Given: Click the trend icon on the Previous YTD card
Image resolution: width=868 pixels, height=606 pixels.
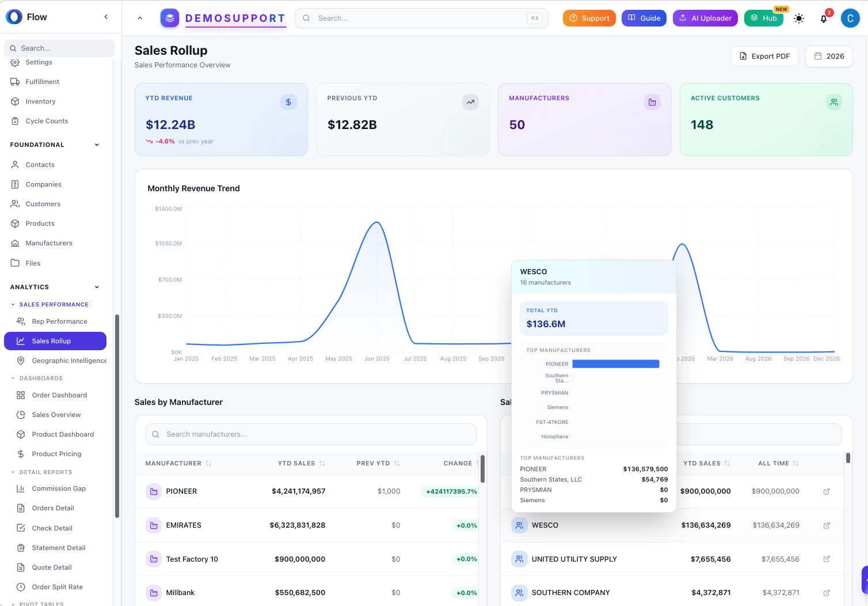Looking at the screenshot, I should point(470,101).
